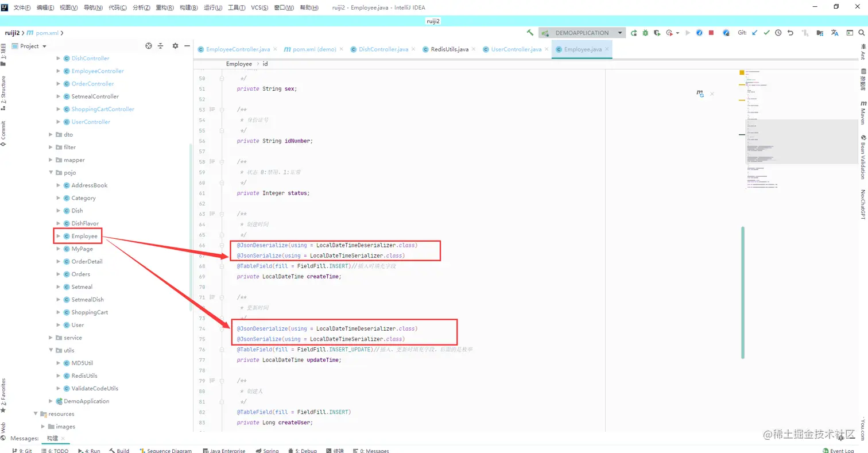
Task: Open Git Show History clock icon
Action: (778, 33)
